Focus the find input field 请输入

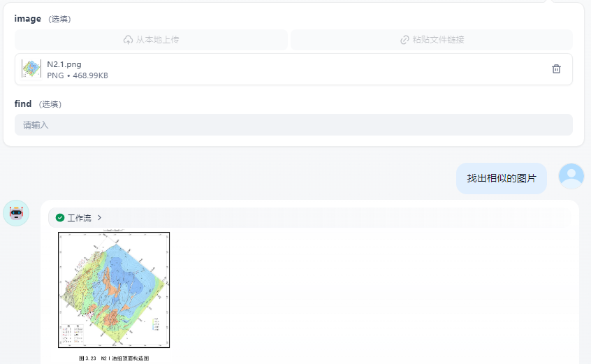[293, 125]
